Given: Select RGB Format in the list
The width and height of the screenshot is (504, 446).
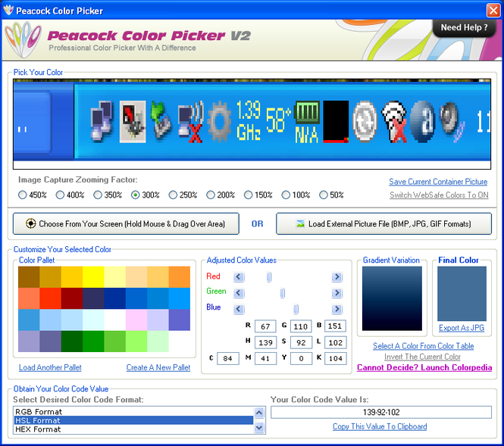Looking at the screenshot, I should pos(133,412).
